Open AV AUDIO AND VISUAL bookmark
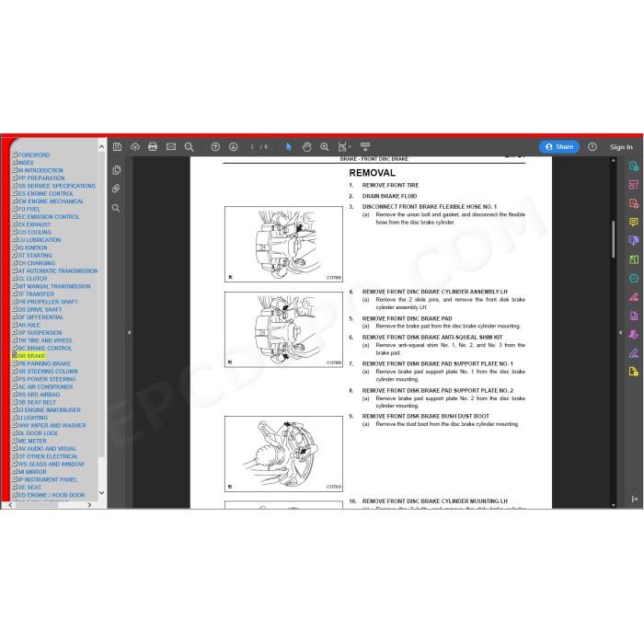The width and height of the screenshot is (644, 644). pyautogui.click(x=47, y=449)
